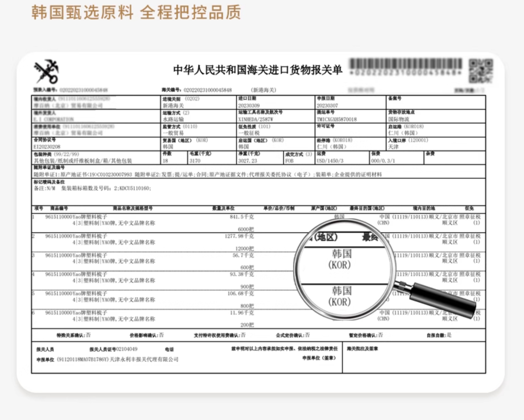Click the contract number EI20230208

[47, 147]
